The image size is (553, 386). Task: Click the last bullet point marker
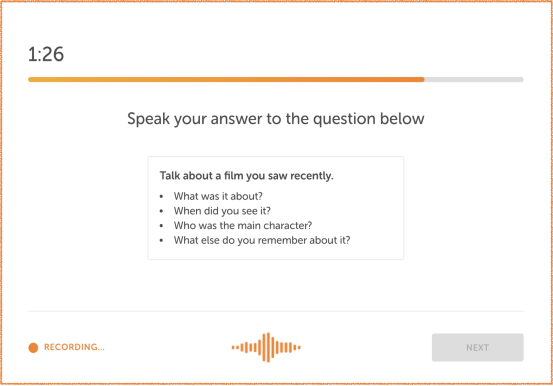pyautogui.click(x=162, y=241)
